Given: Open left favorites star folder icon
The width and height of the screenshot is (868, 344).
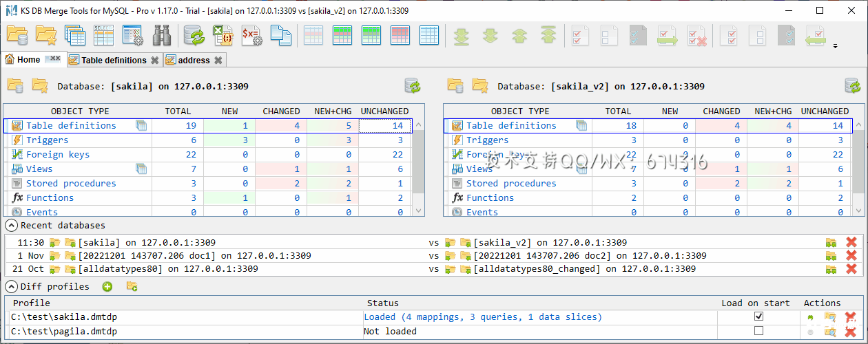Looking at the screenshot, I should [40, 86].
